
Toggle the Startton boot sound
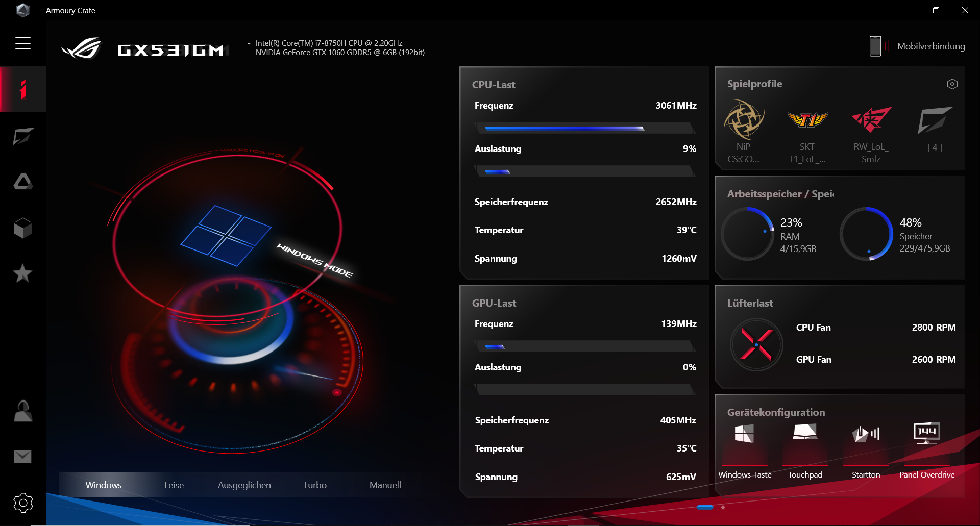[x=866, y=450]
